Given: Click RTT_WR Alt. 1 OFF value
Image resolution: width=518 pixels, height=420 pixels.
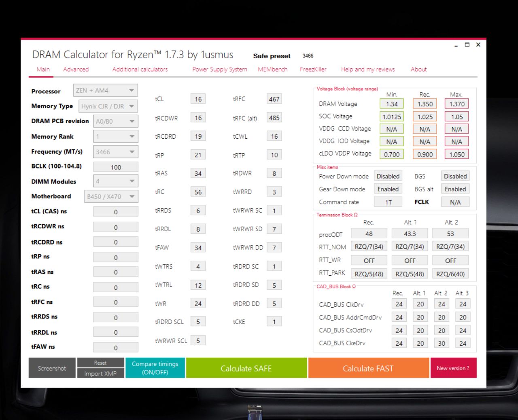Looking at the screenshot, I should (410, 261).
